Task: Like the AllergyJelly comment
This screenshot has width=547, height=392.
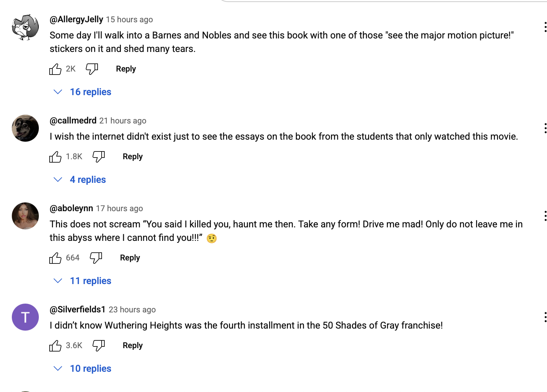Action: [x=55, y=69]
